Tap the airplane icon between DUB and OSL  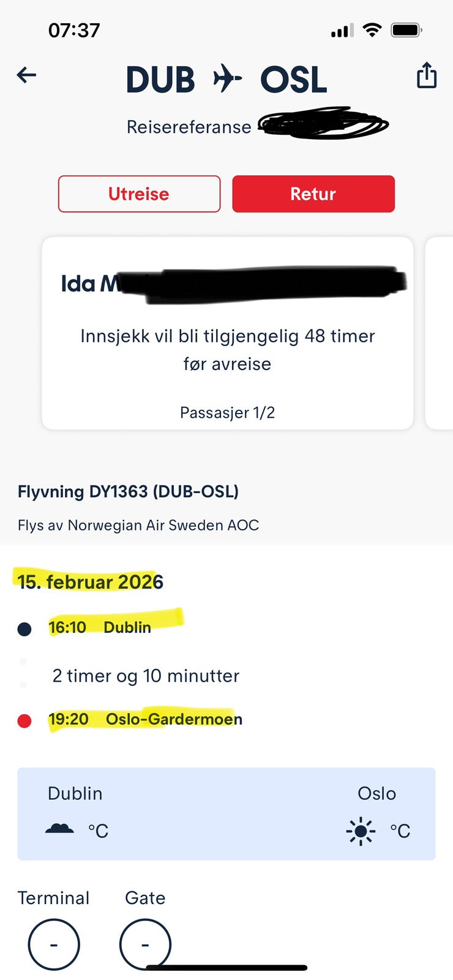coord(227,79)
